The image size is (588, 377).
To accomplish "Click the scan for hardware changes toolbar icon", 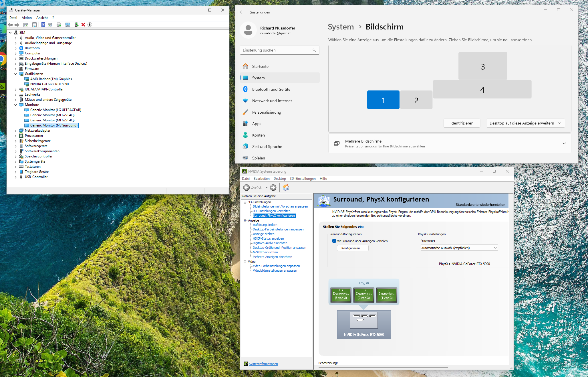I will click(67, 25).
